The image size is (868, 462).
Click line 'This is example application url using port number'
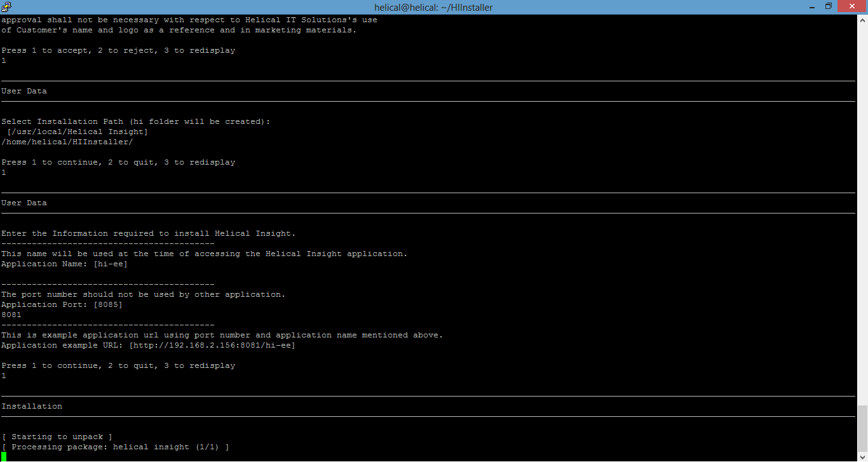coord(222,335)
